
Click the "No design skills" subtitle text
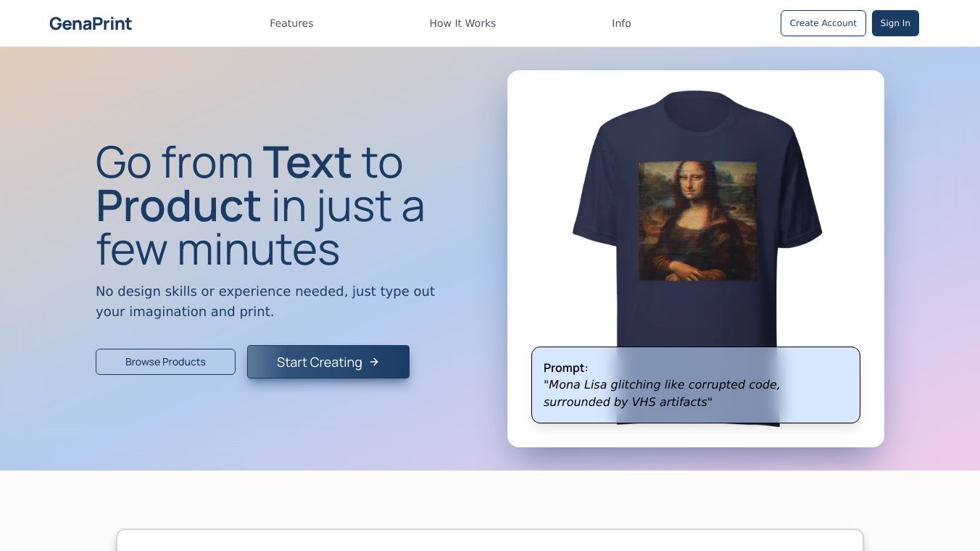(x=265, y=301)
